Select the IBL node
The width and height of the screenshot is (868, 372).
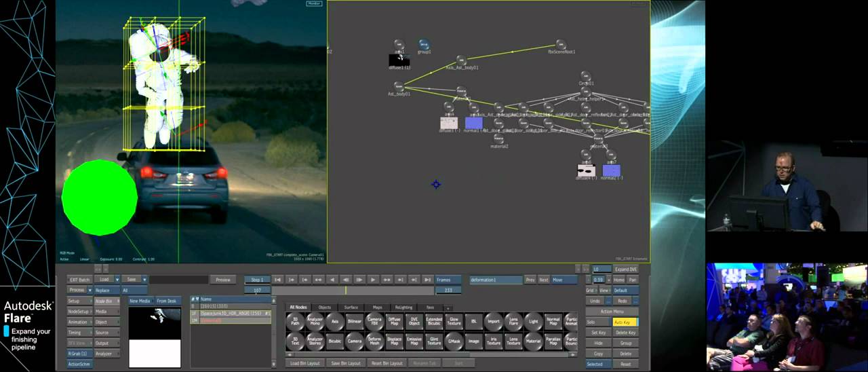tap(474, 322)
